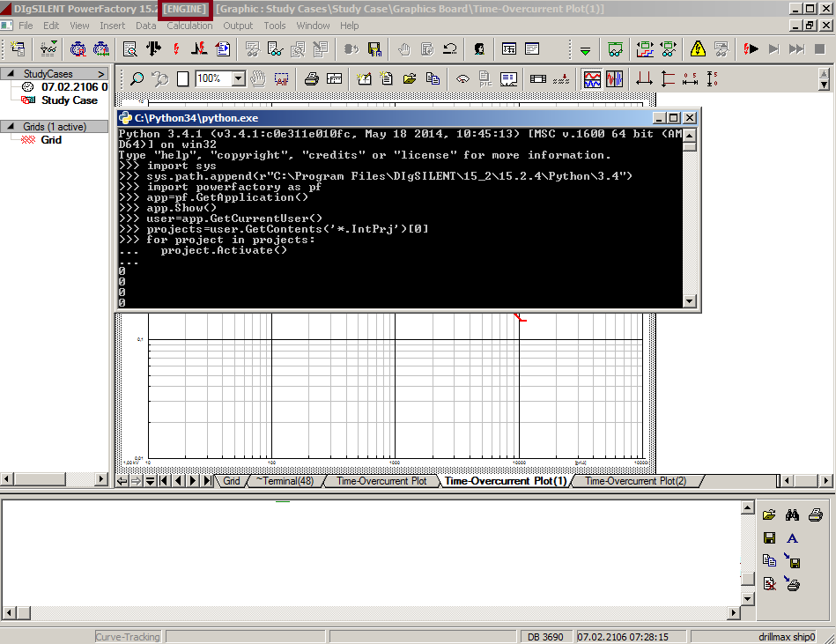
Task: Switch to the Time-Overcurrent Plot(2) tab
Action: tap(634, 481)
